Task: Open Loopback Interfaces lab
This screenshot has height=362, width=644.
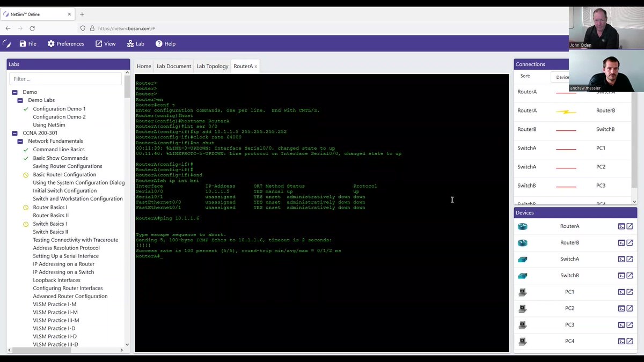Action: (56, 280)
